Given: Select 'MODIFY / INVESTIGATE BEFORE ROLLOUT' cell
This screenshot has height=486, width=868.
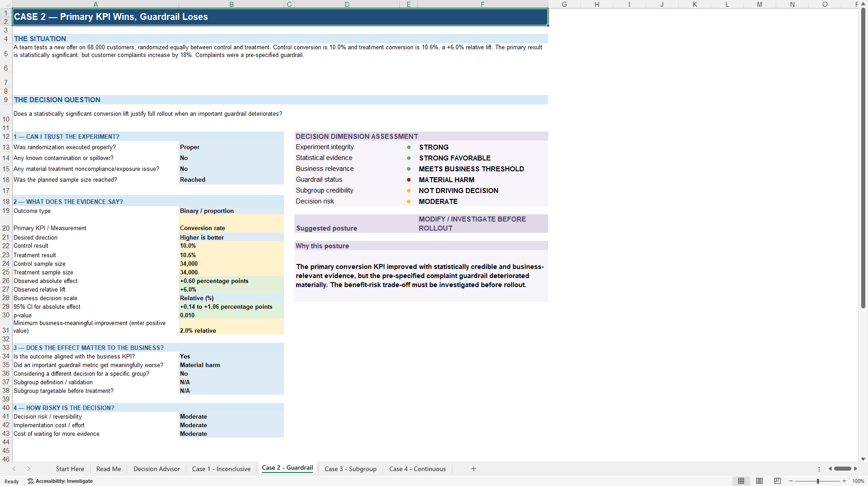Looking at the screenshot, I should 483,224.
